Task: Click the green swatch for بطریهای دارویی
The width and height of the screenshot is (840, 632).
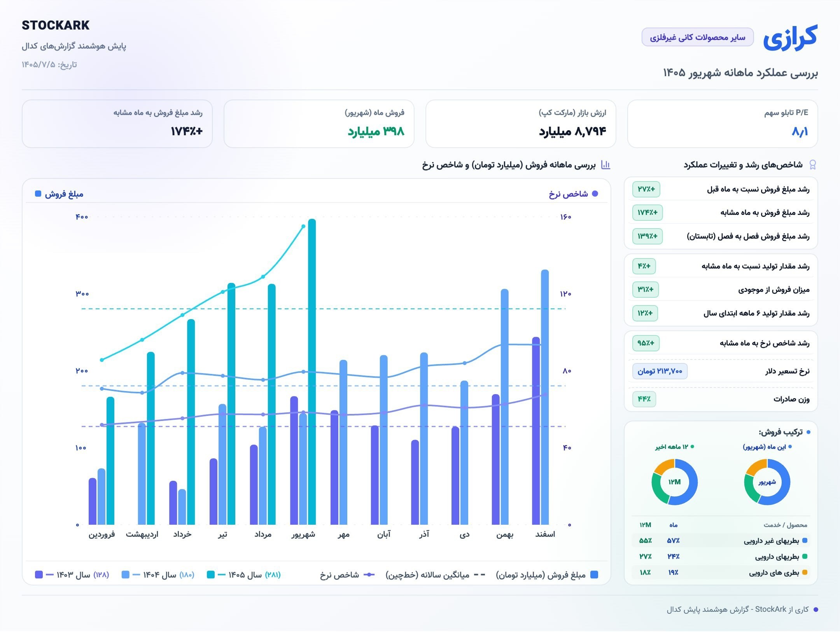Action: [x=805, y=556]
